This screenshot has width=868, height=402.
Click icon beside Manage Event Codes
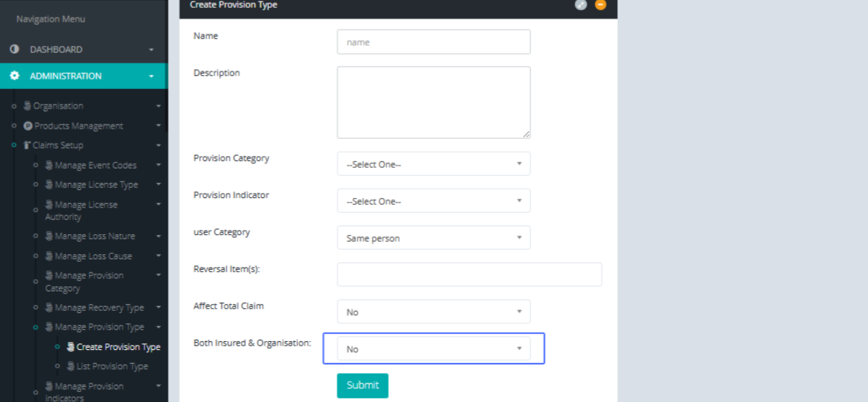click(x=49, y=166)
